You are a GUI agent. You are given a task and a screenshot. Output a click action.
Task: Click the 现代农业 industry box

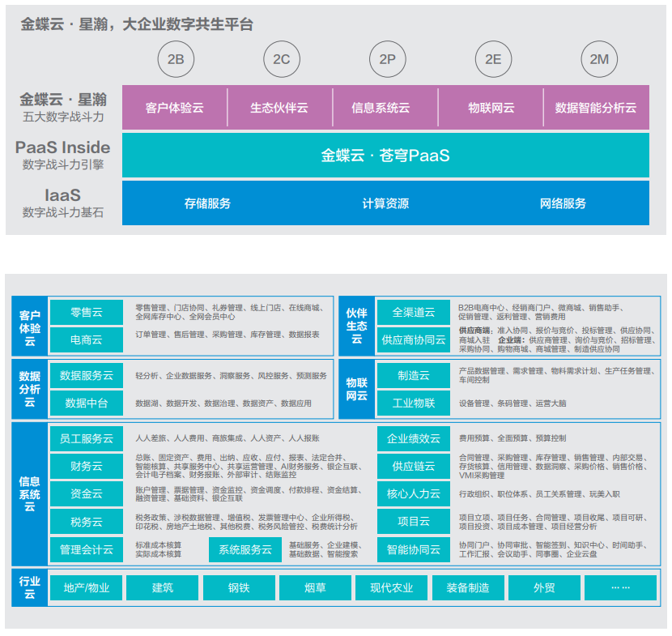391,587
